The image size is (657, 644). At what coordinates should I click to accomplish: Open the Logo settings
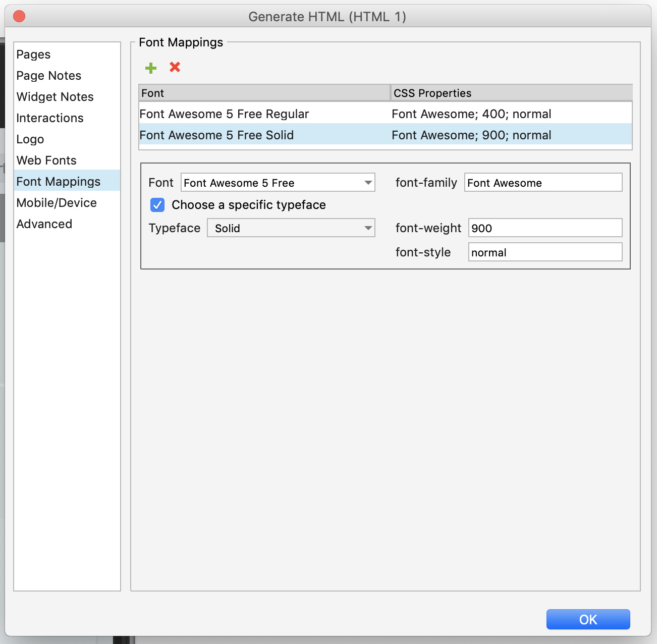[30, 139]
